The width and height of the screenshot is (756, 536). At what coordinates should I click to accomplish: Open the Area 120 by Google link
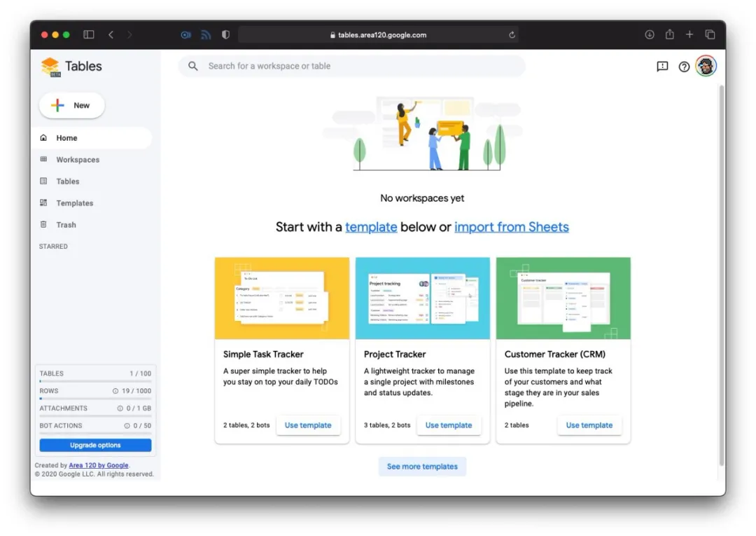click(99, 465)
